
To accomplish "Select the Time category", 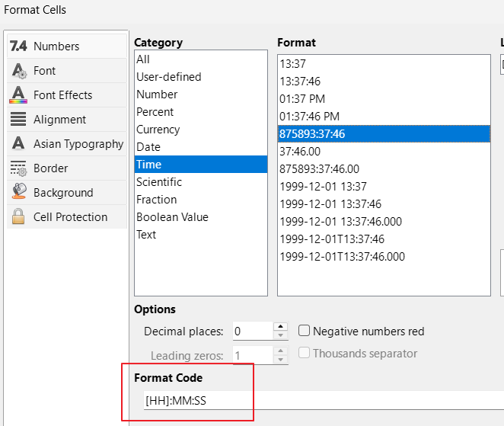I will click(201, 165).
